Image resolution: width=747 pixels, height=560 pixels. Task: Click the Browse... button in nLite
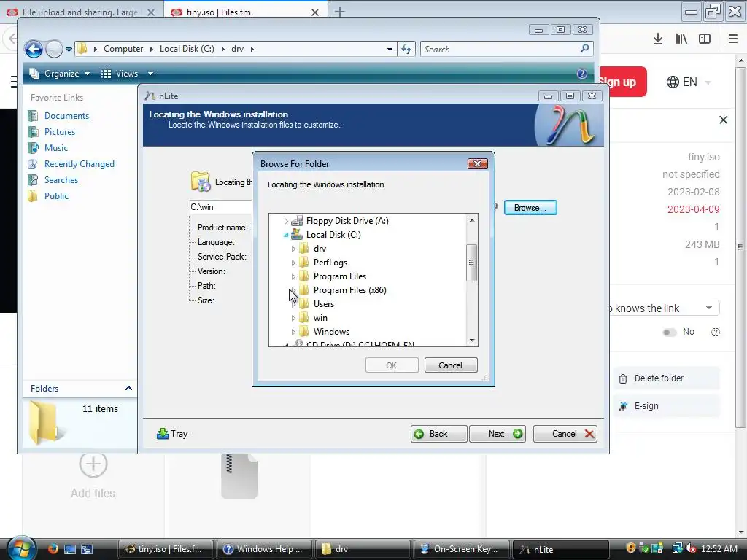point(530,208)
